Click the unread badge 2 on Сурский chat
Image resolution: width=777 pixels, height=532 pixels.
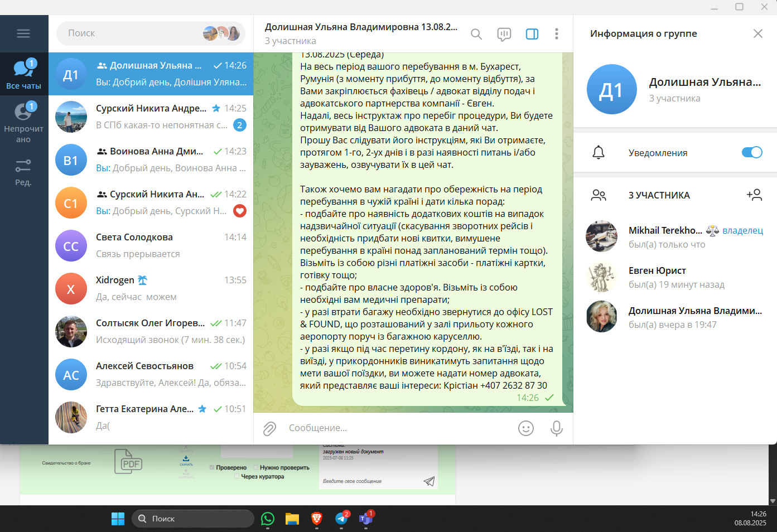(x=240, y=125)
